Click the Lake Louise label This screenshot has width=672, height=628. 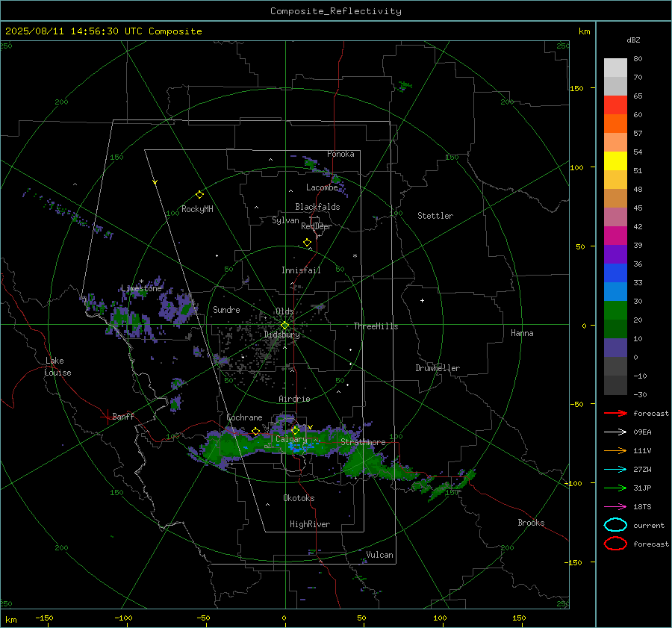coord(57,367)
